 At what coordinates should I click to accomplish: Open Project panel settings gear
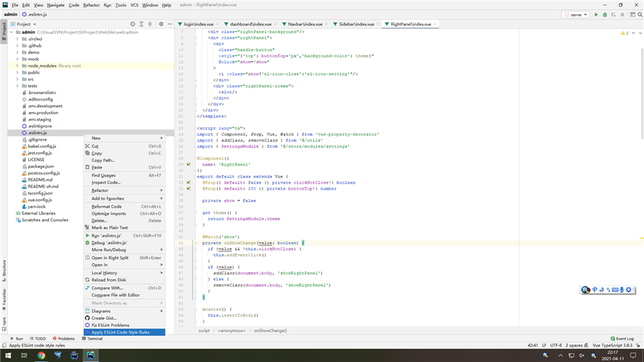tap(161, 24)
